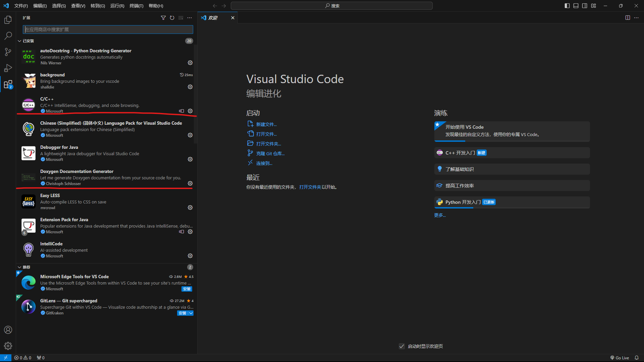Install the GitLens extension
The height and width of the screenshot is (362, 644).
pos(182,313)
